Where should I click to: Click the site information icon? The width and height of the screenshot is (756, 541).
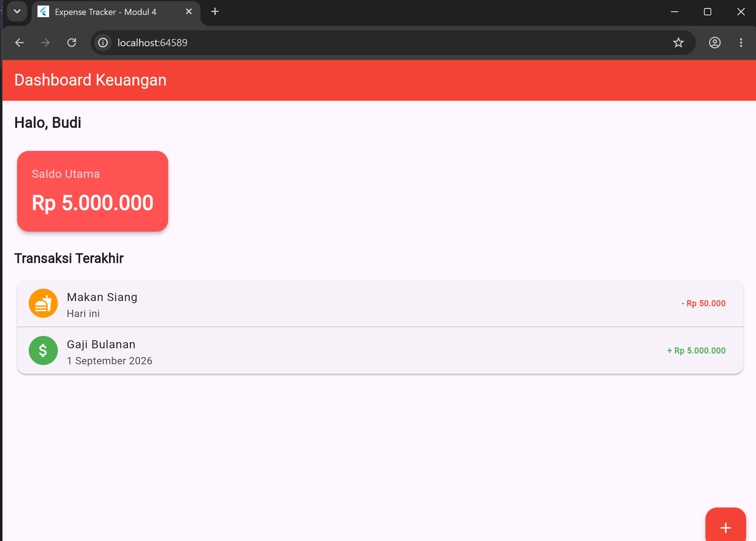click(x=103, y=42)
